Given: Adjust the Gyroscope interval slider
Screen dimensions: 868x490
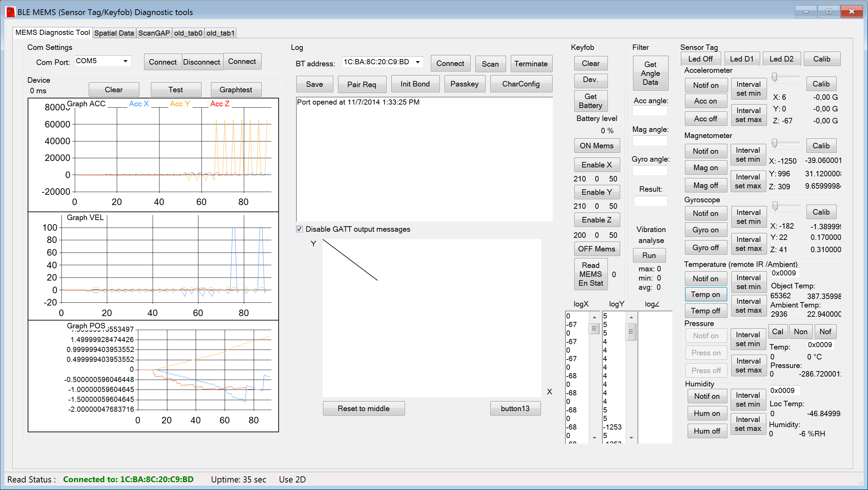Looking at the screenshot, I should click(x=775, y=206).
